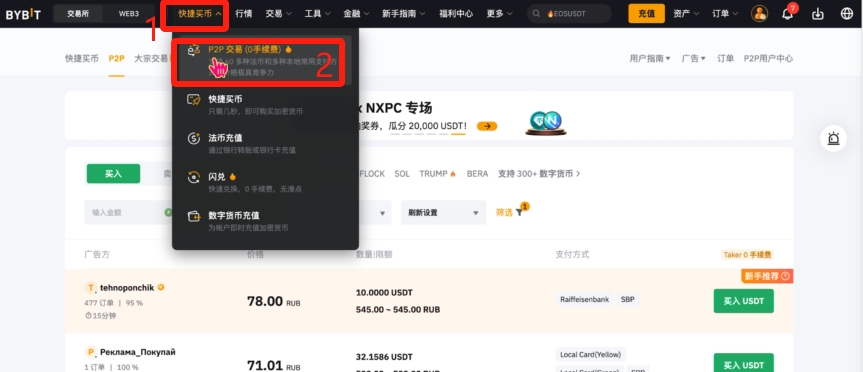Switch to the 快捷买币 sub tab
Viewport: 863px width, 372px height.
pyautogui.click(x=81, y=58)
